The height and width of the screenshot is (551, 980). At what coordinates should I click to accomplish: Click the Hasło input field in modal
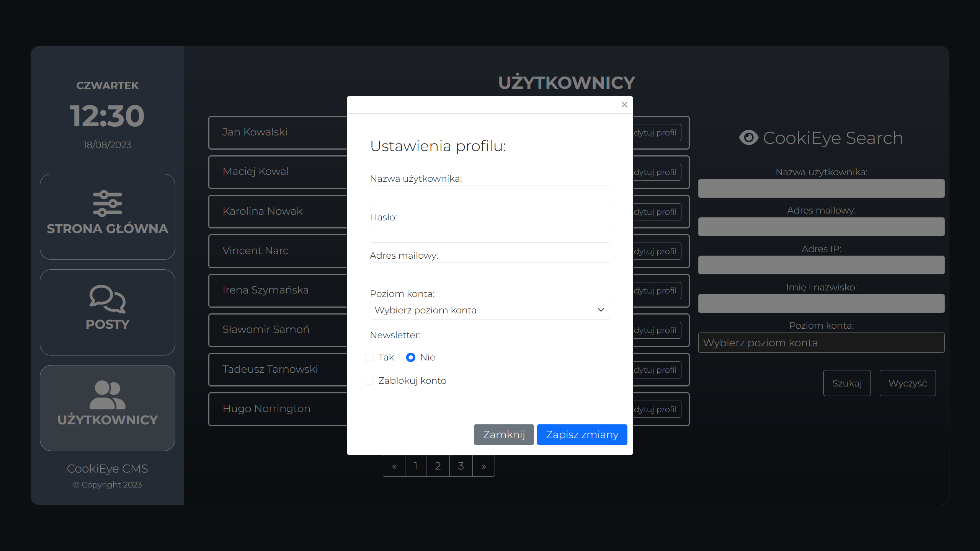[490, 233]
